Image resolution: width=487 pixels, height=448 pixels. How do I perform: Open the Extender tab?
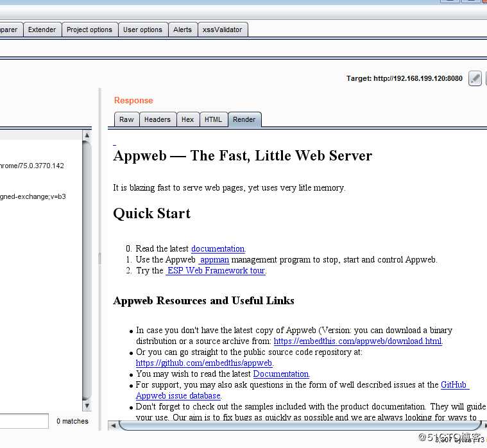click(42, 30)
